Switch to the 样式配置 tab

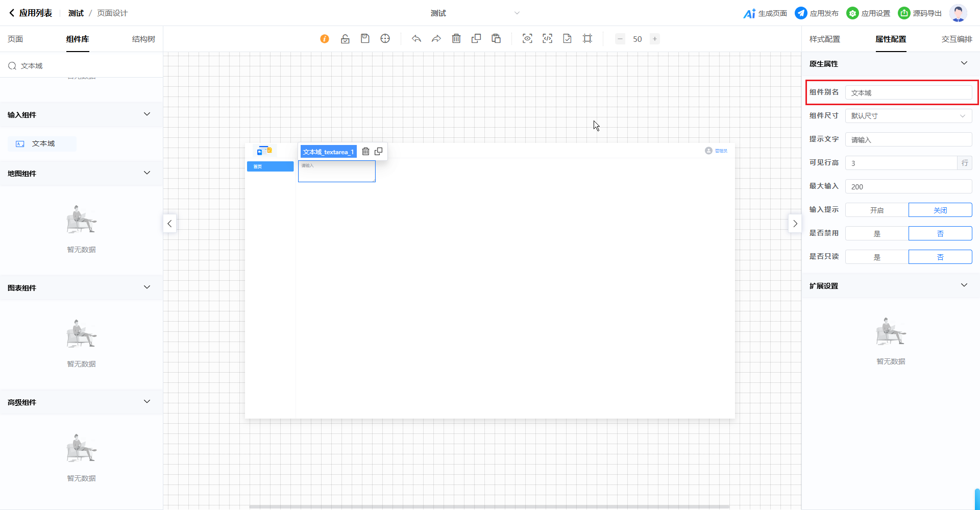[x=824, y=39]
